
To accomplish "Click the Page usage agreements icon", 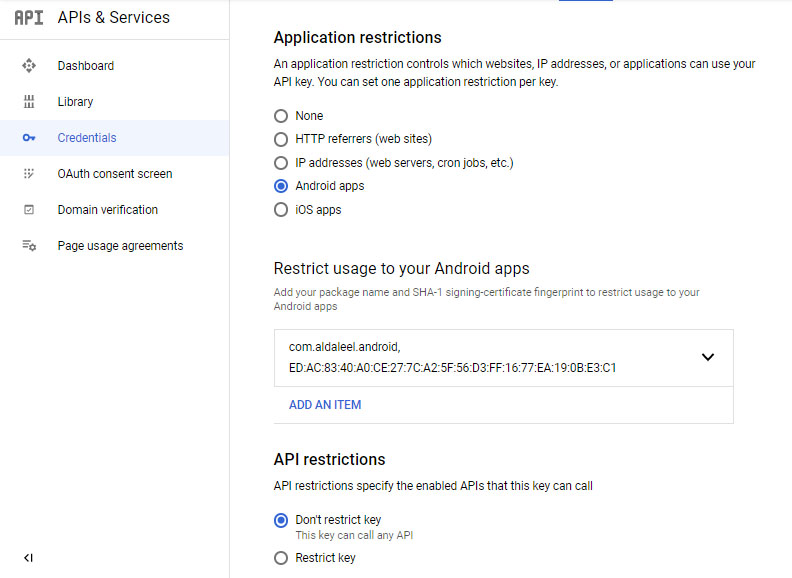I will 29,246.
